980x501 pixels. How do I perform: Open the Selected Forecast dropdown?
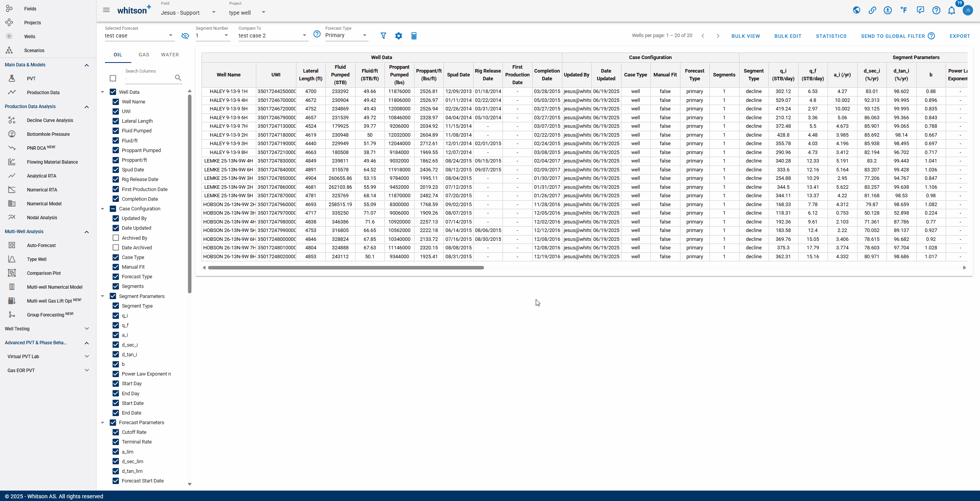click(139, 36)
